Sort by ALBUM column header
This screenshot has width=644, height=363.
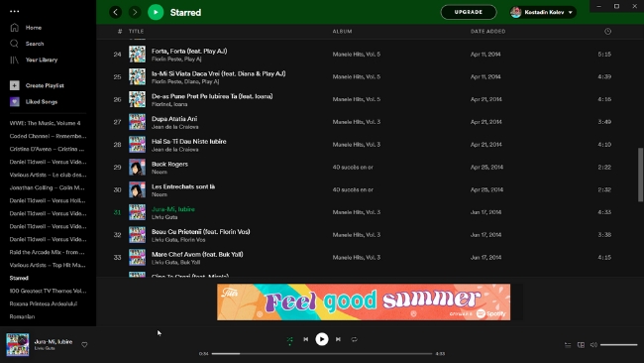[x=342, y=32]
